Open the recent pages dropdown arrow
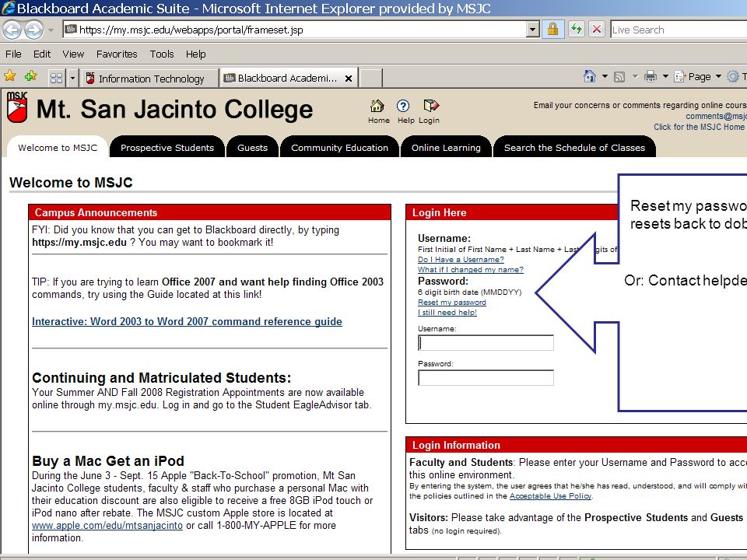 (51, 30)
